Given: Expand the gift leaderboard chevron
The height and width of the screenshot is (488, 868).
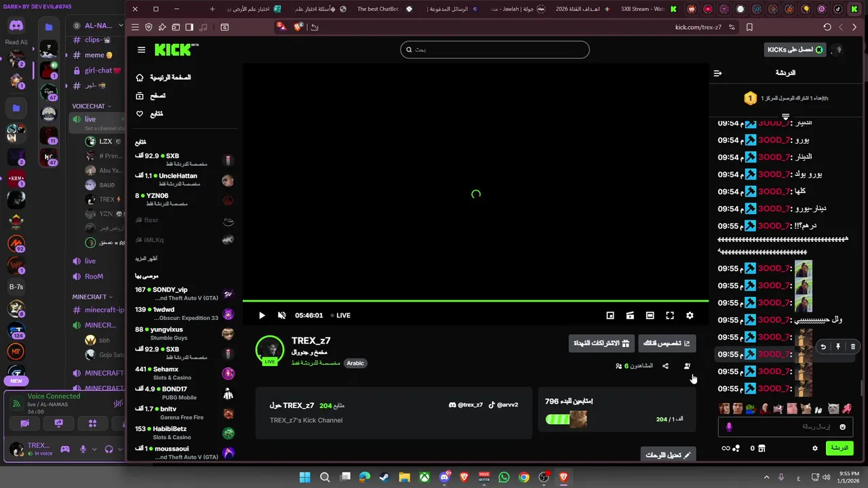Looking at the screenshot, I should click(x=785, y=117).
